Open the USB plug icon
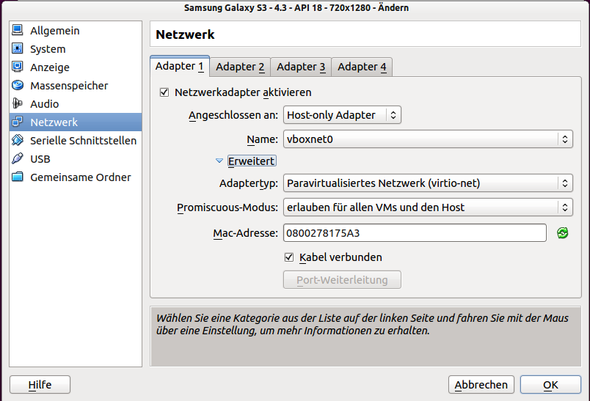590x401 pixels. 17,159
